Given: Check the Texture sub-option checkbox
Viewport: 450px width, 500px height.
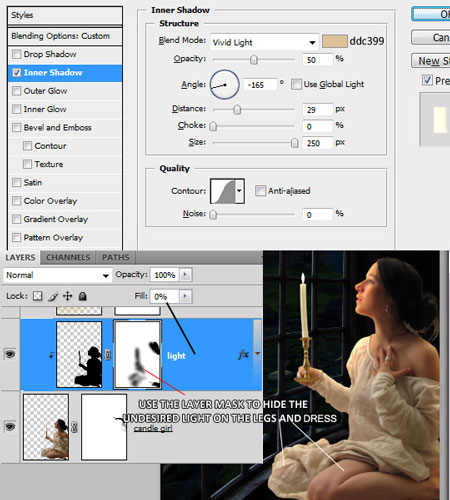Looking at the screenshot, I should point(27,164).
